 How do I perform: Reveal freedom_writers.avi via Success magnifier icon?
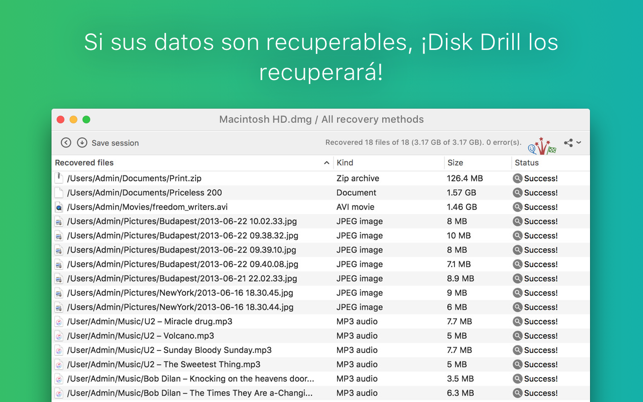tap(518, 207)
